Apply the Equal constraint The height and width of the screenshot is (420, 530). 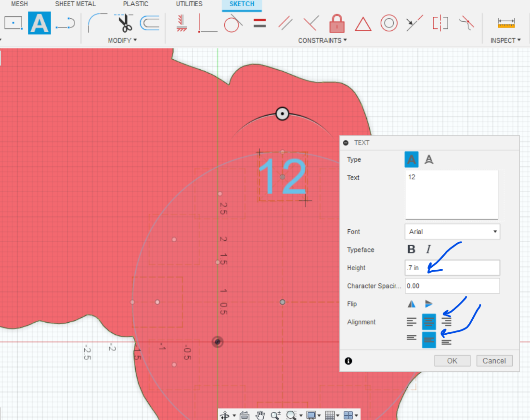[259, 23]
